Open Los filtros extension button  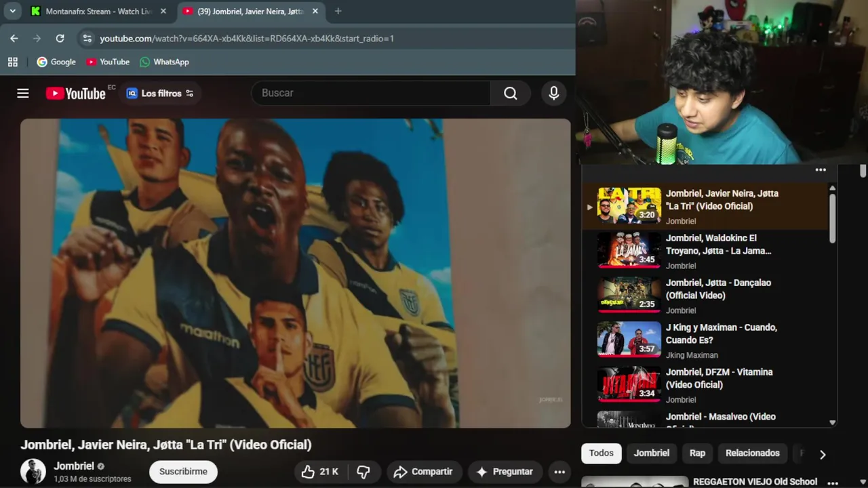[x=160, y=94]
